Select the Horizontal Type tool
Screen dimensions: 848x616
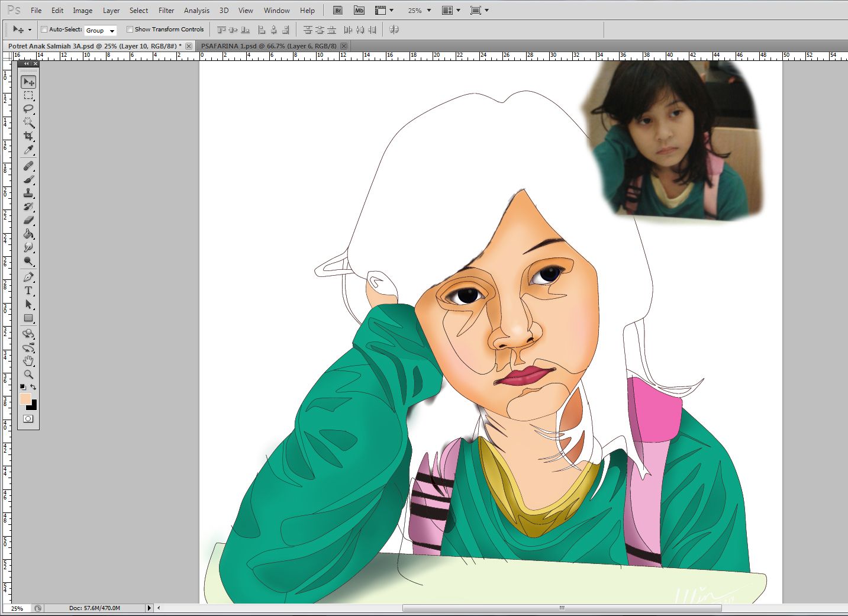(28, 291)
